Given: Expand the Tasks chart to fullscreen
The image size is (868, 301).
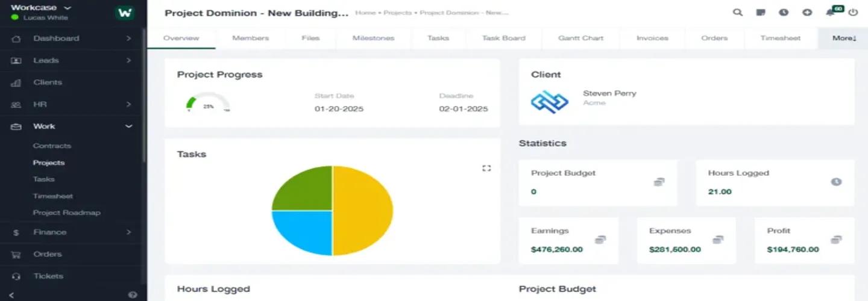Looking at the screenshot, I should pyautogui.click(x=486, y=169).
